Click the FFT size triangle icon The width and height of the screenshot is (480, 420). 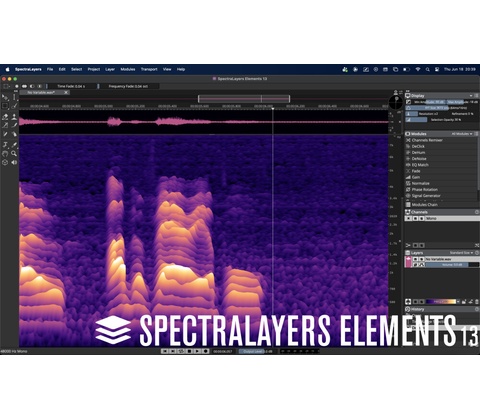(x=408, y=108)
